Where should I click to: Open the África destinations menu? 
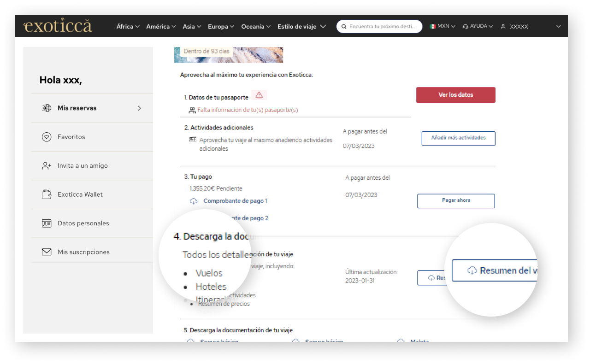coord(128,26)
